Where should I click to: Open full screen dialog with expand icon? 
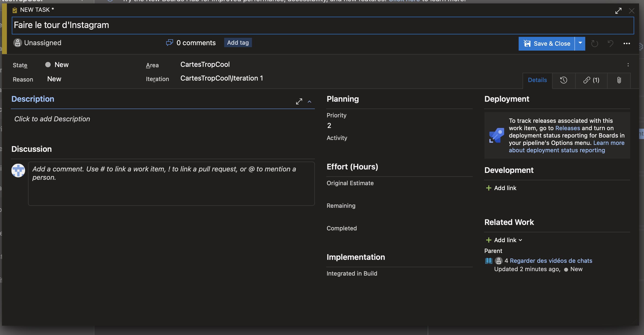pyautogui.click(x=618, y=11)
